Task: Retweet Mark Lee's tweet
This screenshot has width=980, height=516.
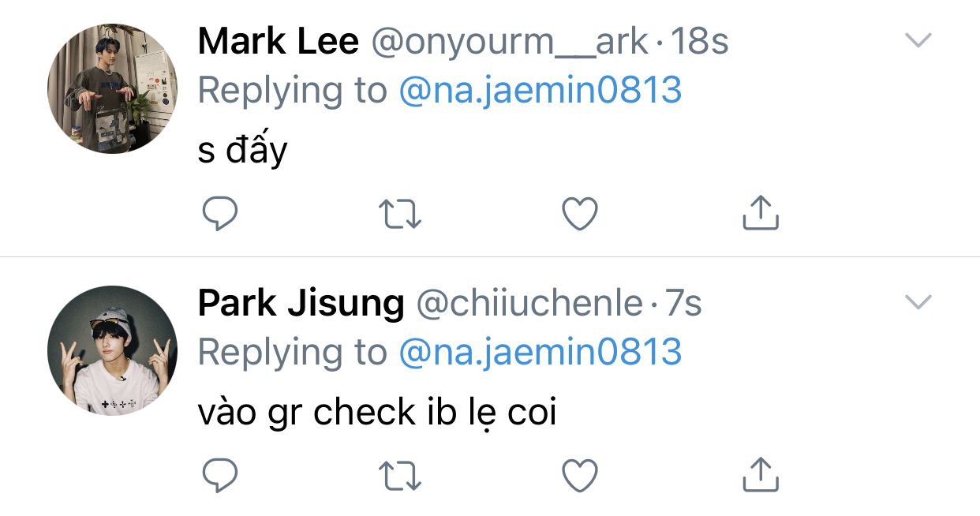Action: coord(400,213)
